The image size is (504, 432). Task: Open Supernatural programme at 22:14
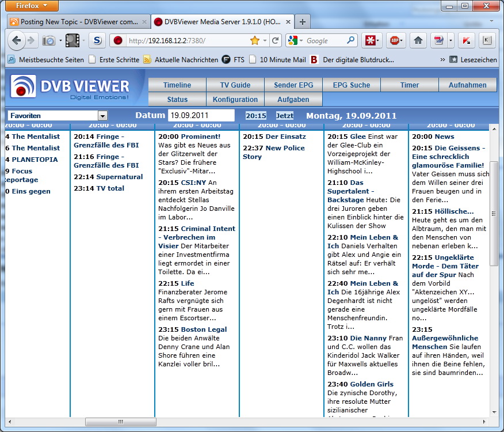pyautogui.click(x=119, y=177)
